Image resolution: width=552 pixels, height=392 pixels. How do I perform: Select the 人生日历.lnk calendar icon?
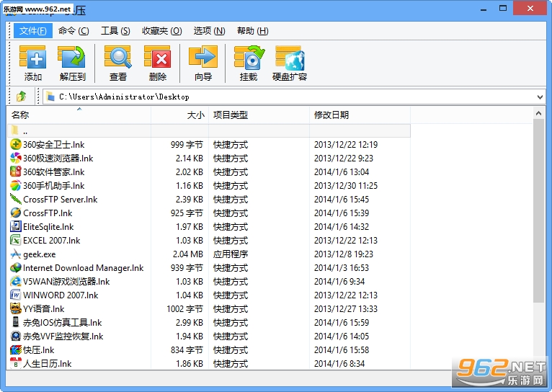coord(15,363)
